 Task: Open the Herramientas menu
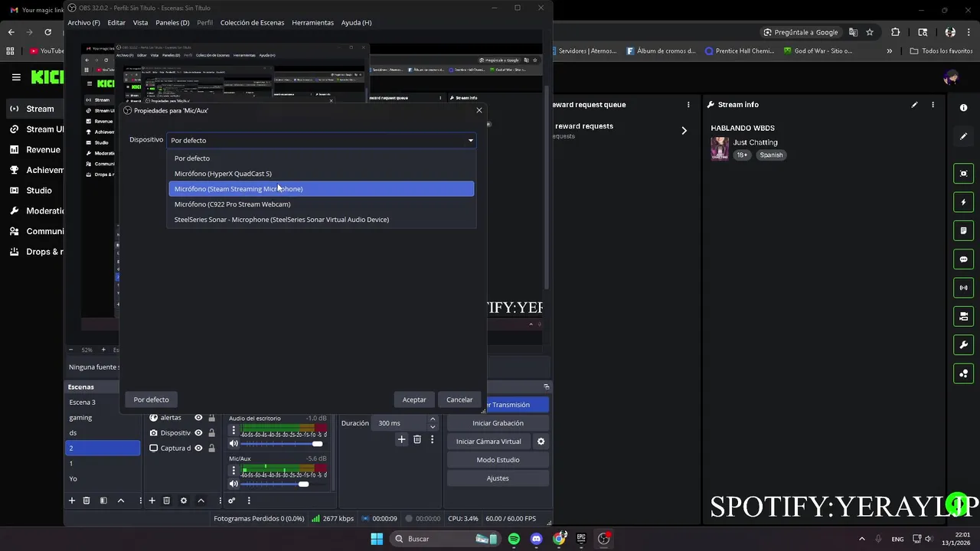(312, 22)
